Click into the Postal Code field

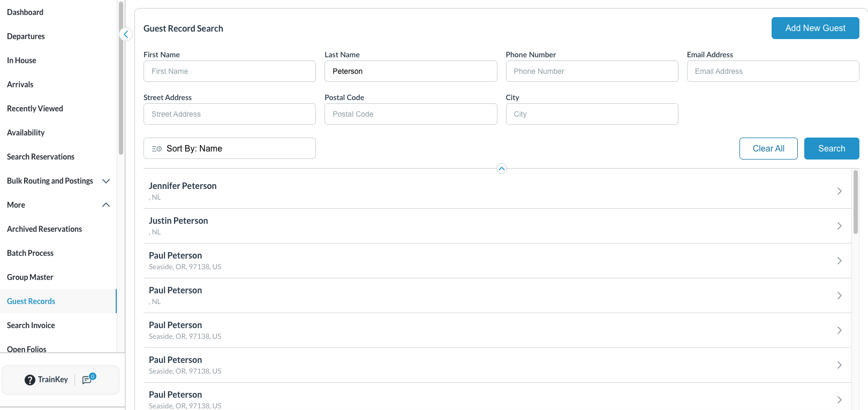click(411, 114)
